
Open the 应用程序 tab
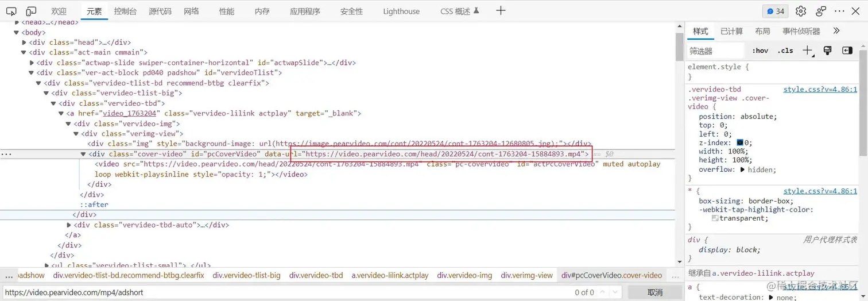(305, 11)
